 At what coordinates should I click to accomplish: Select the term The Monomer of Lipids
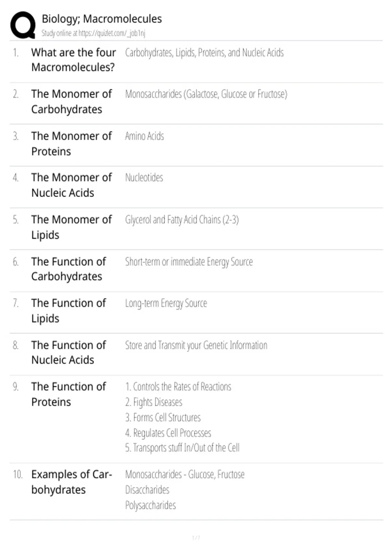pos(72,227)
